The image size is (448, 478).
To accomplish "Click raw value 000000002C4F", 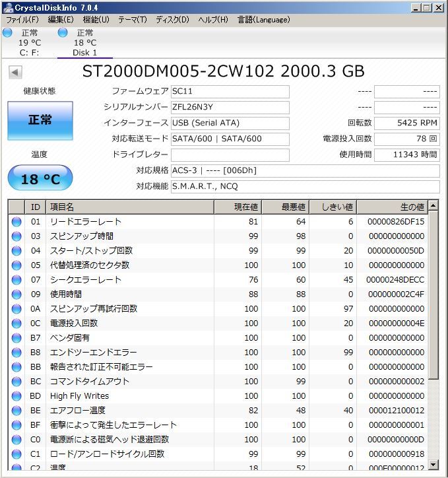I will tap(396, 294).
